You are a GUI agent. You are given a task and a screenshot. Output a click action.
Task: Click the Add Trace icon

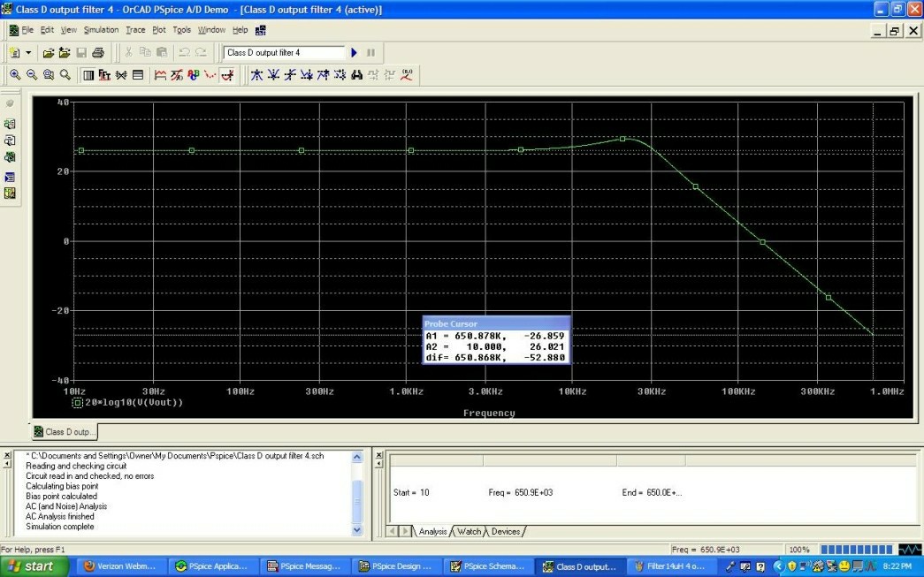(160, 75)
